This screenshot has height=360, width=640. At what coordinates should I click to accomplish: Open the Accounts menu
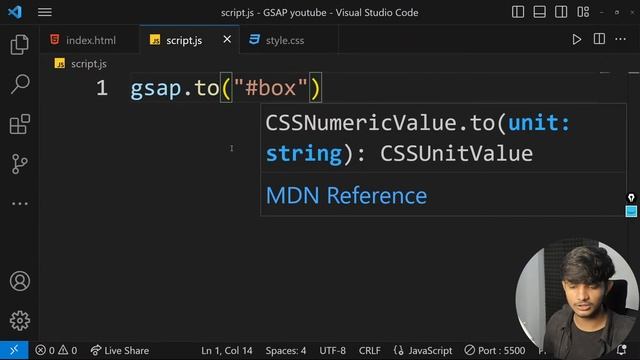(x=20, y=281)
